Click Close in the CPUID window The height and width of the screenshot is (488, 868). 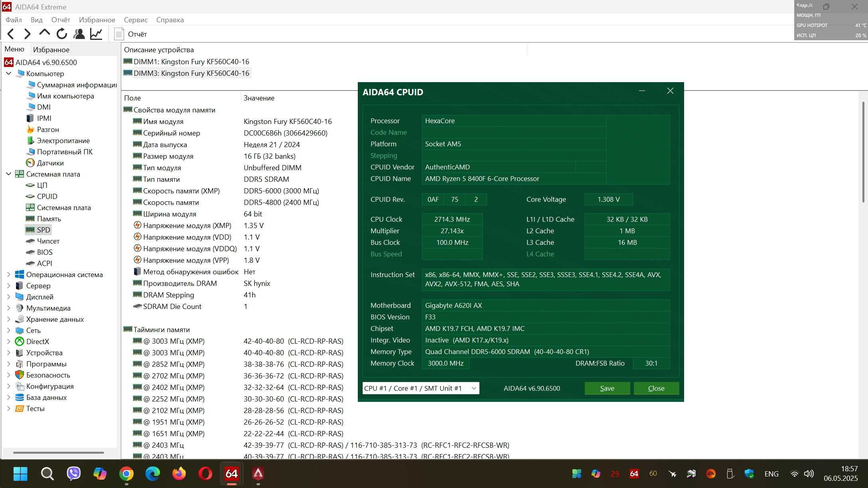pos(656,388)
